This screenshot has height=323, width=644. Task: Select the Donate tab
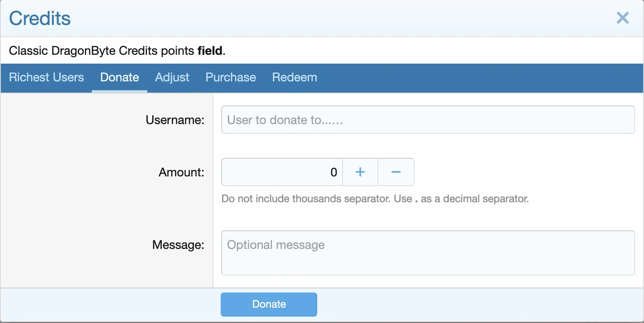120,77
